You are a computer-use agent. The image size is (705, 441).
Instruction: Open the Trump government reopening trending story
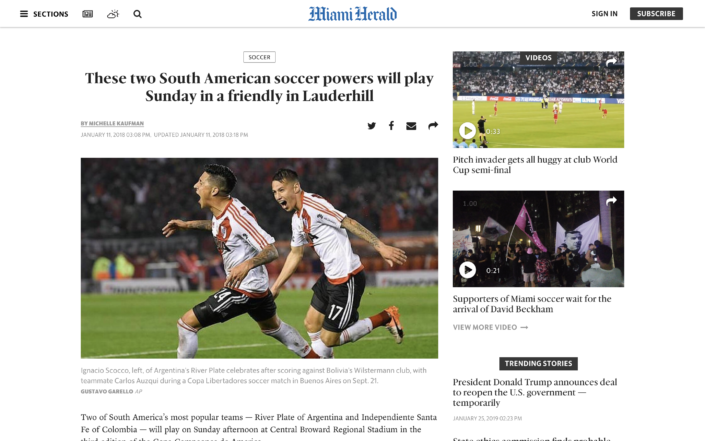[535, 392]
